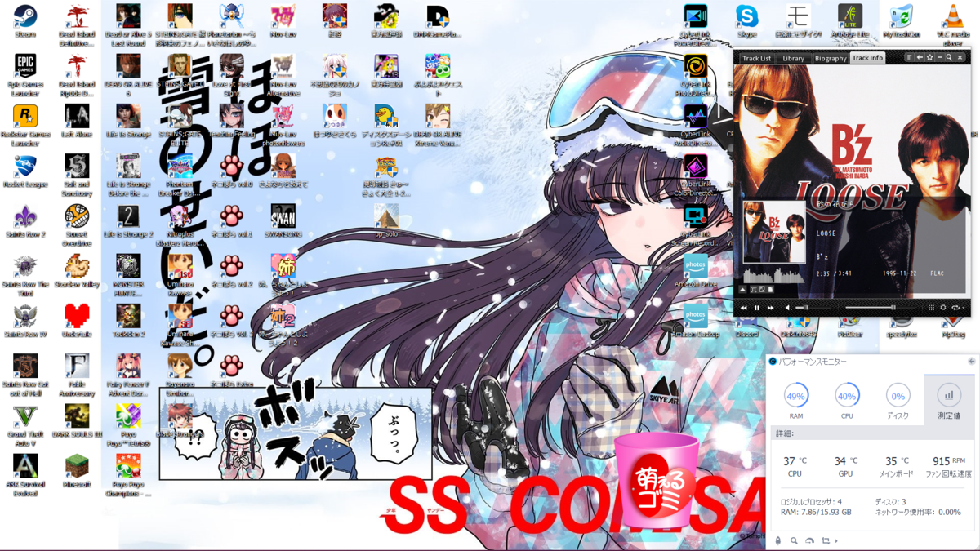Select the Track Info tab
980x551 pixels.
[867, 58]
